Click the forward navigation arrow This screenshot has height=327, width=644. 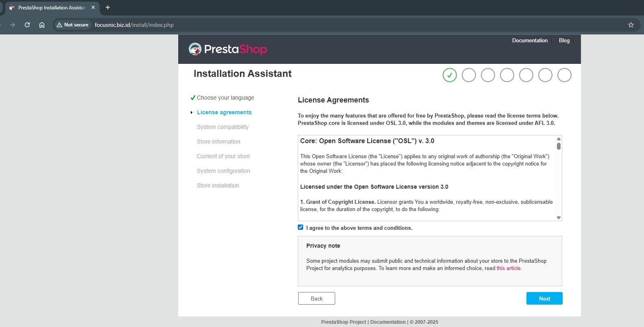(x=13, y=25)
